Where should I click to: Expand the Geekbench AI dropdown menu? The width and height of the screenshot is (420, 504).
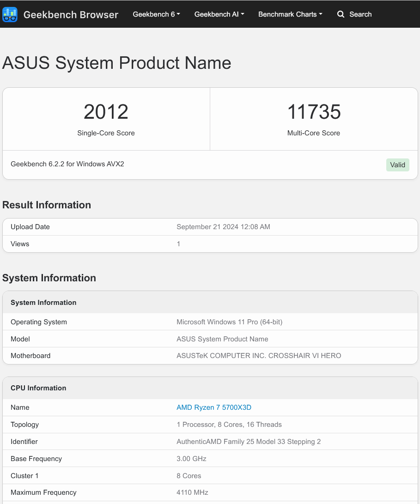pyautogui.click(x=219, y=14)
